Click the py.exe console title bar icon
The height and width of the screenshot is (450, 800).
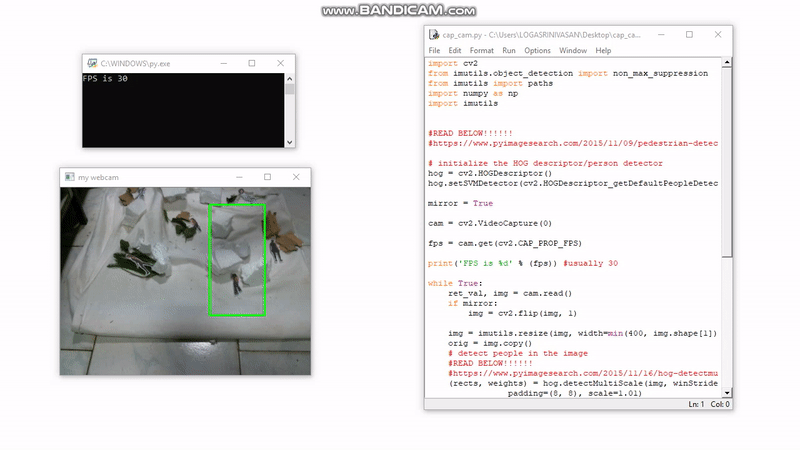(91, 63)
